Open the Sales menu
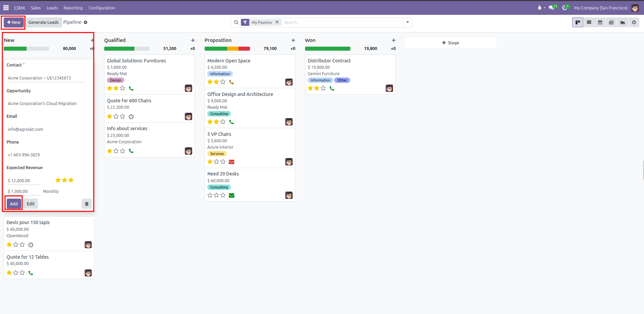 tap(36, 8)
